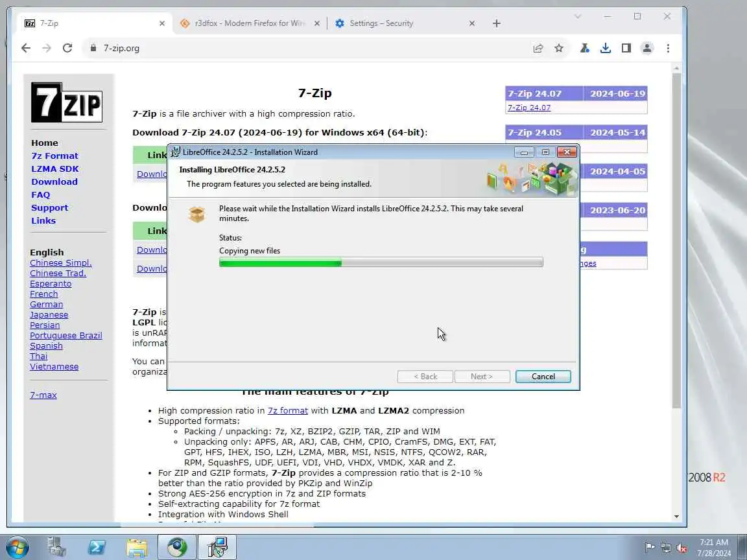747x560 pixels.
Task: Click the page vertical scrollbar
Action: coord(676,240)
